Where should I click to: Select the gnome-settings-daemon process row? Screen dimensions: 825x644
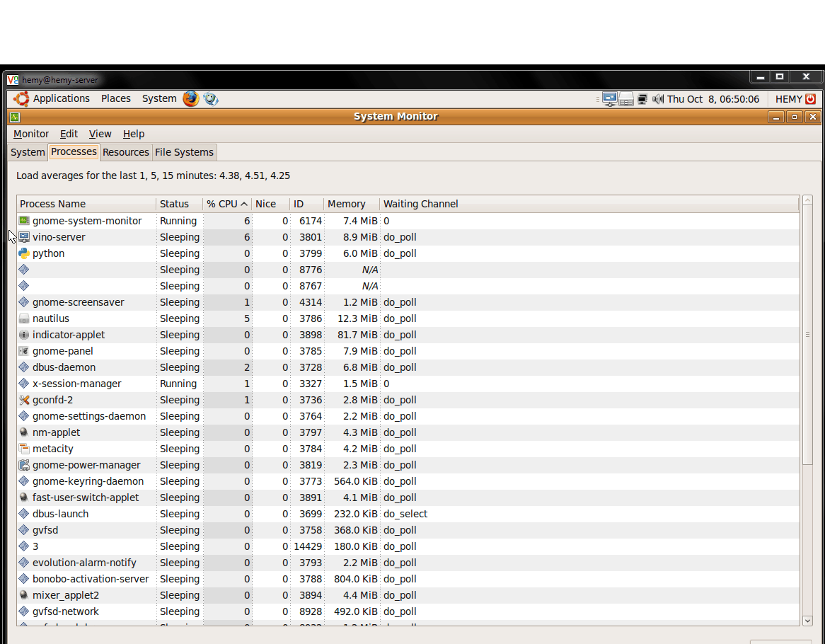coord(408,416)
